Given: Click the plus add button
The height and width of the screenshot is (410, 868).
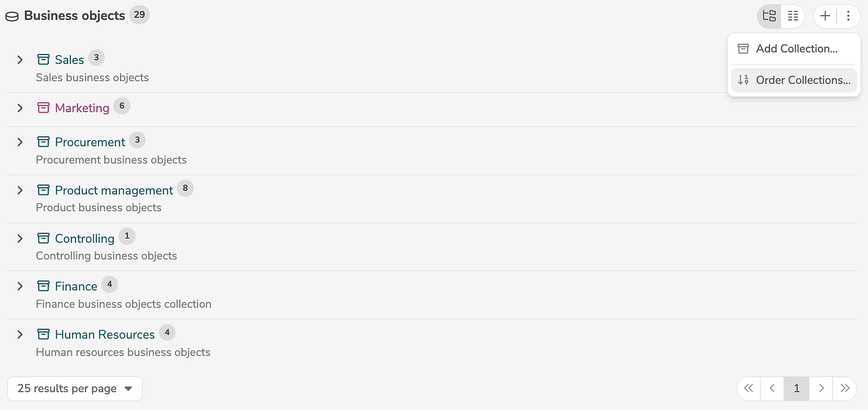Looking at the screenshot, I should click(825, 16).
